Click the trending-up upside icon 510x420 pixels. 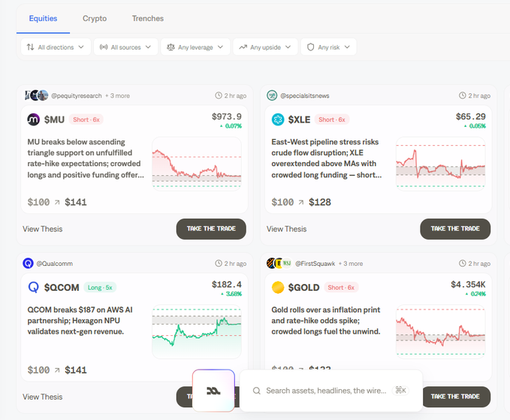click(x=243, y=47)
